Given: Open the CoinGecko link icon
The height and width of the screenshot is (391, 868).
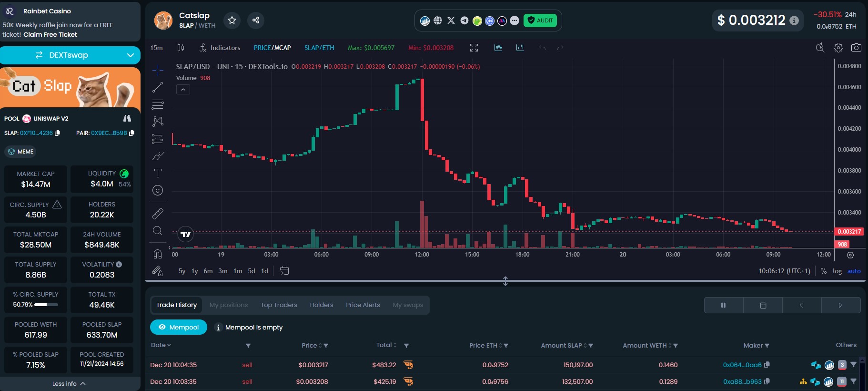Looking at the screenshot, I should (477, 21).
